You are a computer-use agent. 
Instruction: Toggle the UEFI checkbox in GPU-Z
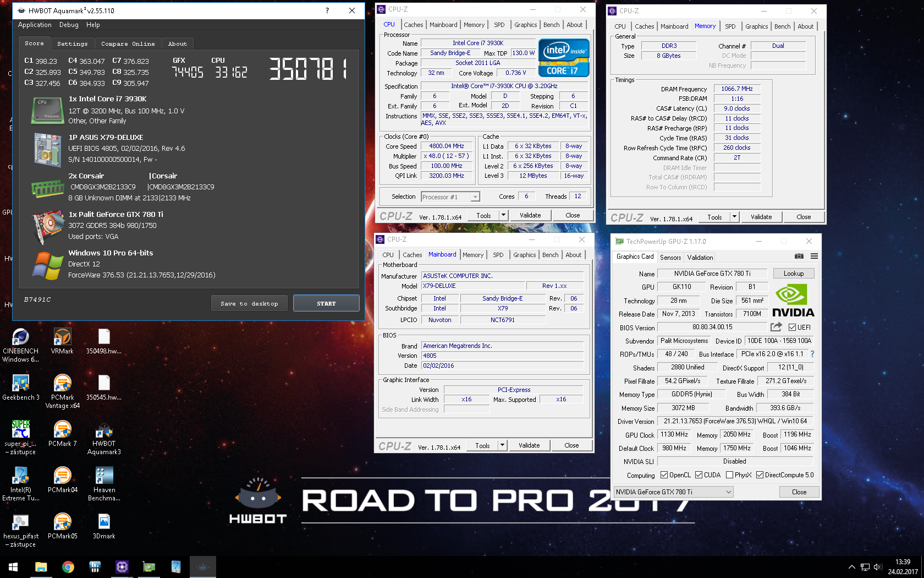[793, 328]
